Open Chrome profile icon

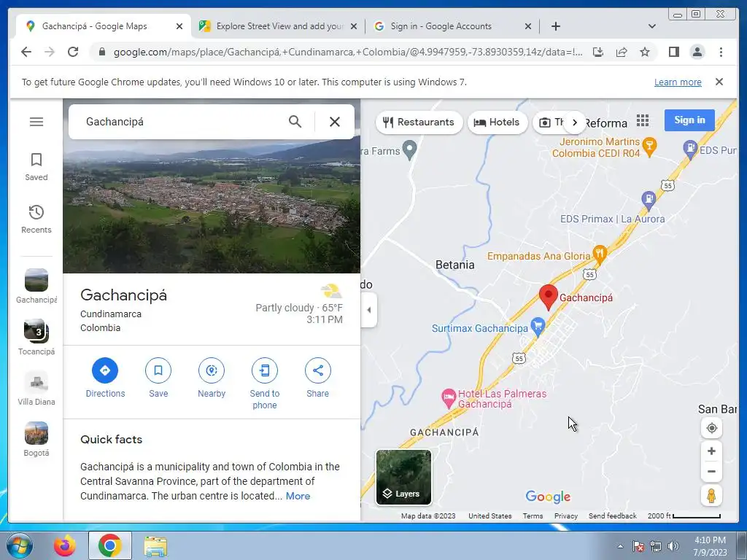point(697,52)
